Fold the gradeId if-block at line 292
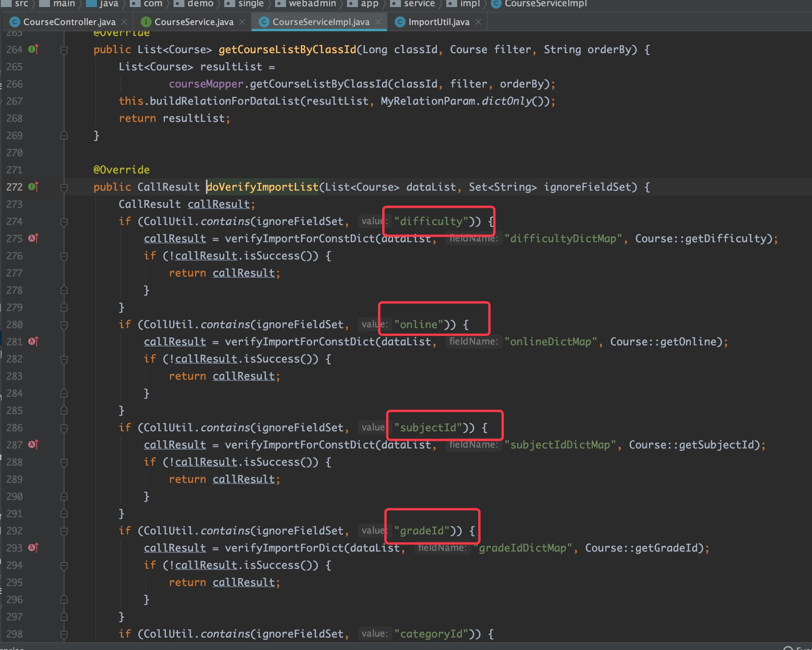 click(64, 531)
